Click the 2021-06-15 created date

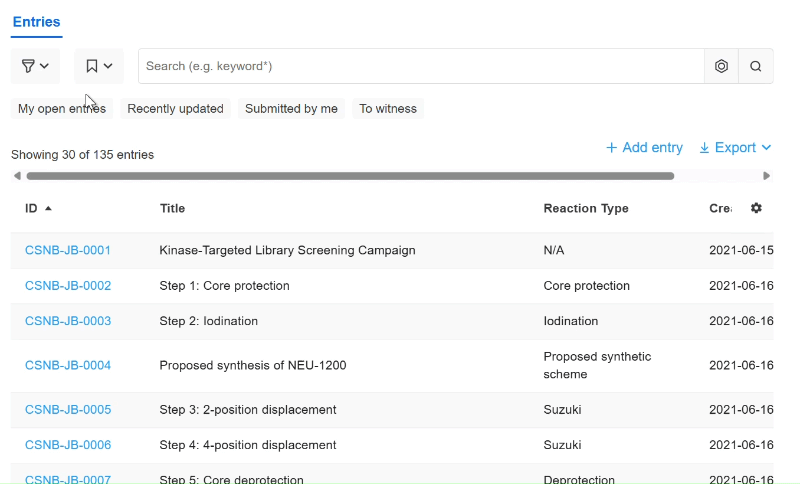point(741,250)
